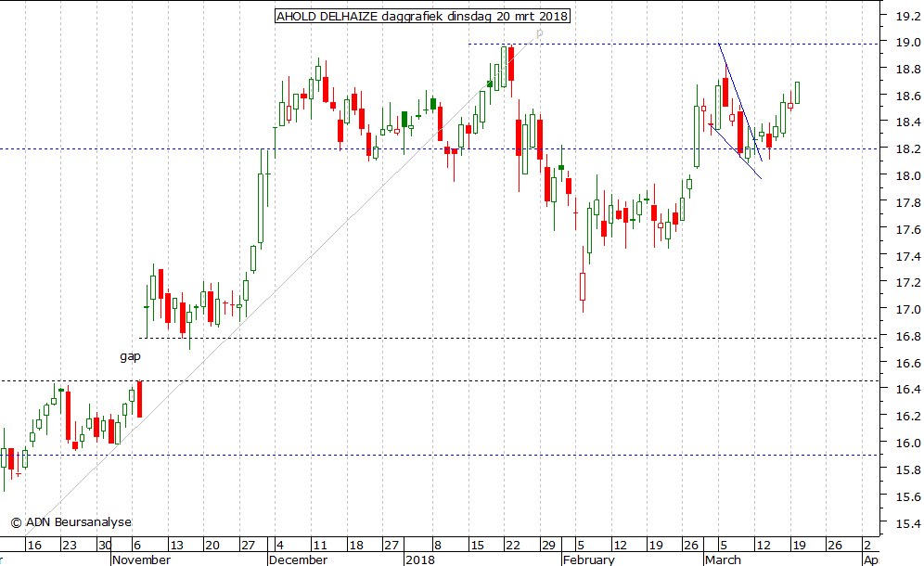Click the 15.6 price axis label
The height and width of the screenshot is (566, 924).
pos(908,497)
